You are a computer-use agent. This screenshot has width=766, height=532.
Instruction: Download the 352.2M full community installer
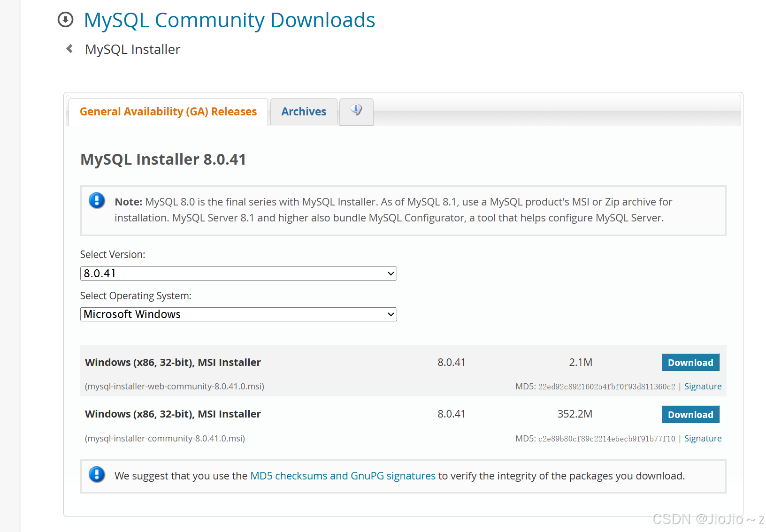pos(690,415)
